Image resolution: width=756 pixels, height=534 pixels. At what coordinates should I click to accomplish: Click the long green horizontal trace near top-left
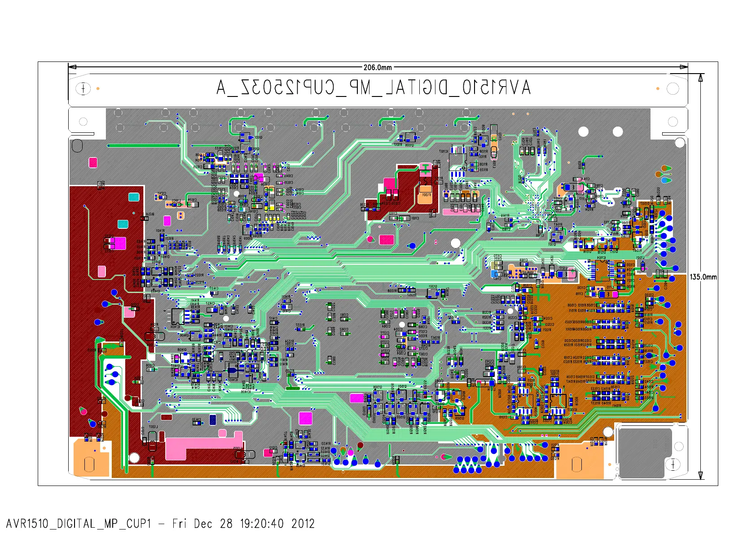[143, 145]
